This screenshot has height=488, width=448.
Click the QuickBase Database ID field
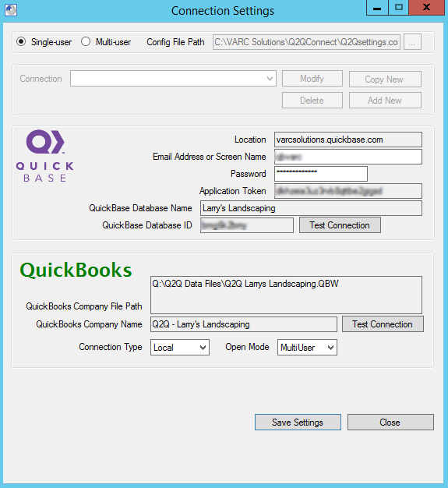coord(247,225)
